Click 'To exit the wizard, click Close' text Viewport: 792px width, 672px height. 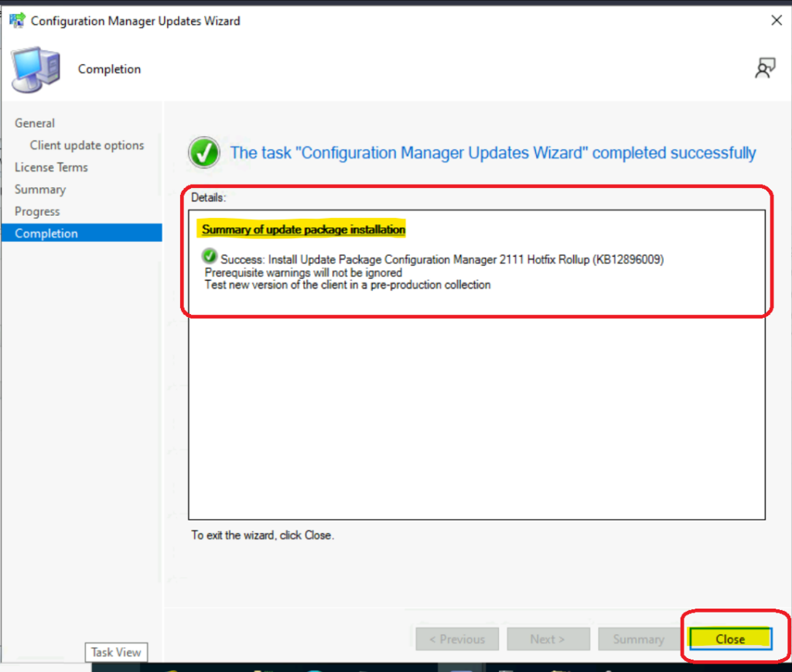(x=263, y=535)
